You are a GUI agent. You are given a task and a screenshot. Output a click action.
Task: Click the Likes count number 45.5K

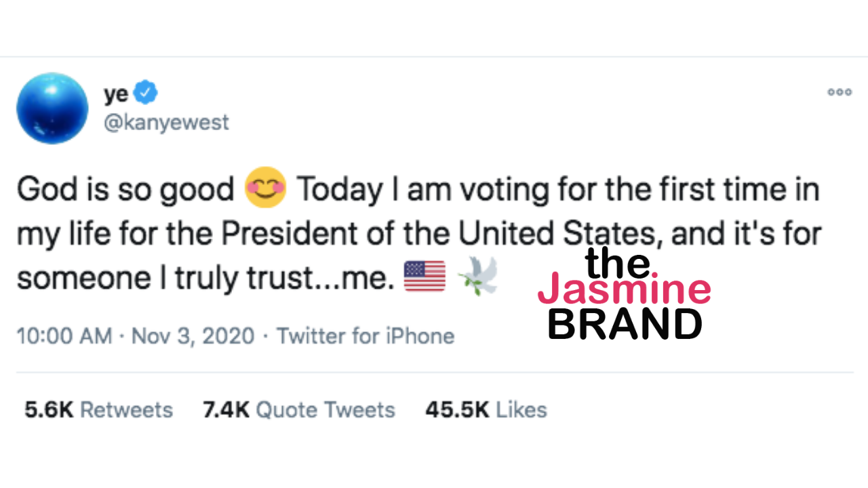tap(447, 409)
